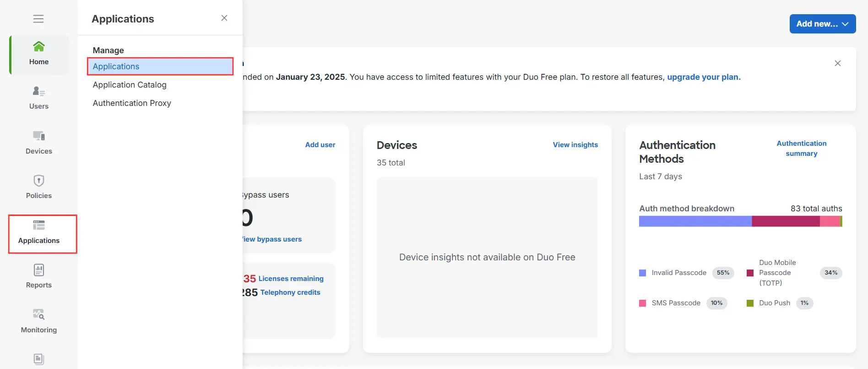Click the Invalid Passcode legend swatch
This screenshot has height=369, width=868.
pyautogui.click(x=643, y=273)
